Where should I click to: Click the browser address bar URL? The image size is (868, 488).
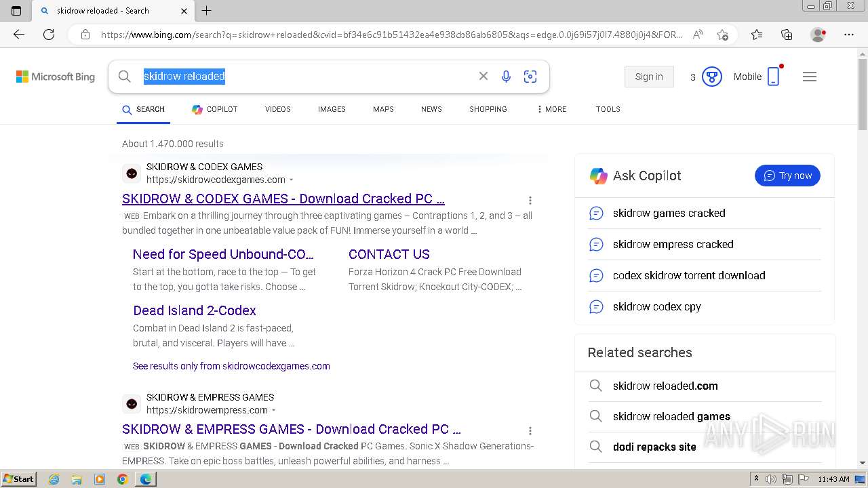click(x=391, y=35)
